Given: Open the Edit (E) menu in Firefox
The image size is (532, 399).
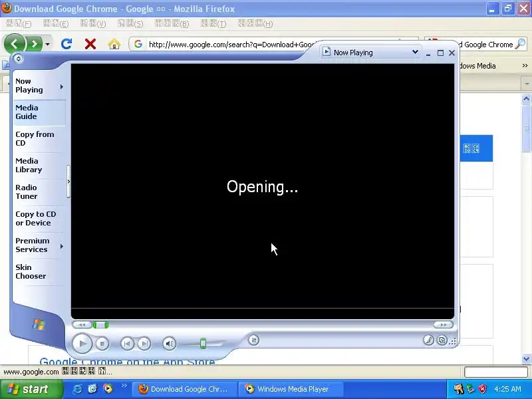Looking at the screenshot, I should coord(56,23).
